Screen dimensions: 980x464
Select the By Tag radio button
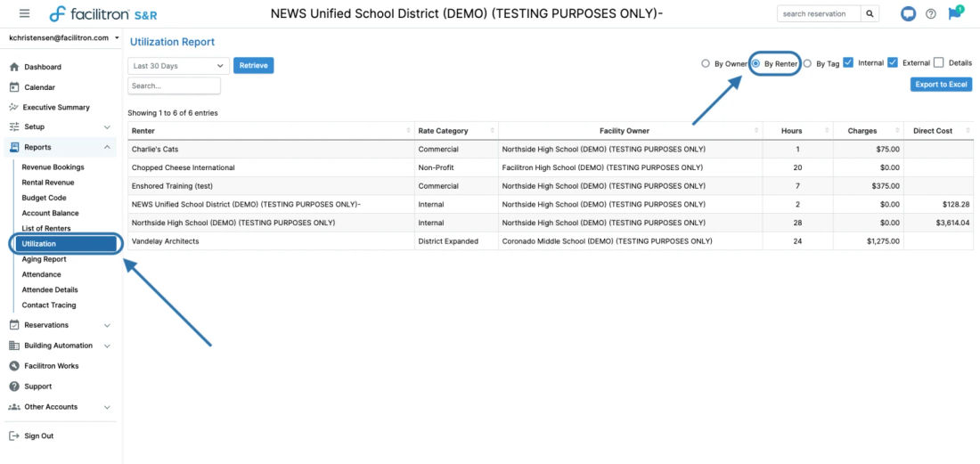(x=807, y=63)
